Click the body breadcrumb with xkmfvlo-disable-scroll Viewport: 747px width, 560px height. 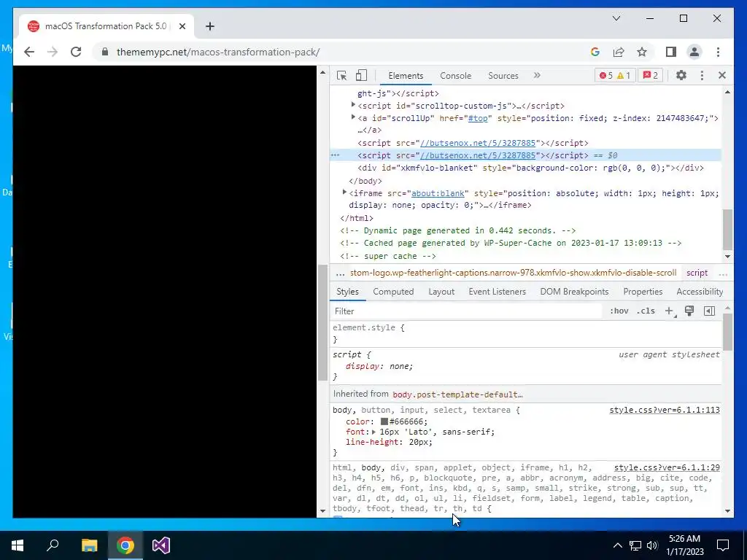513,273
